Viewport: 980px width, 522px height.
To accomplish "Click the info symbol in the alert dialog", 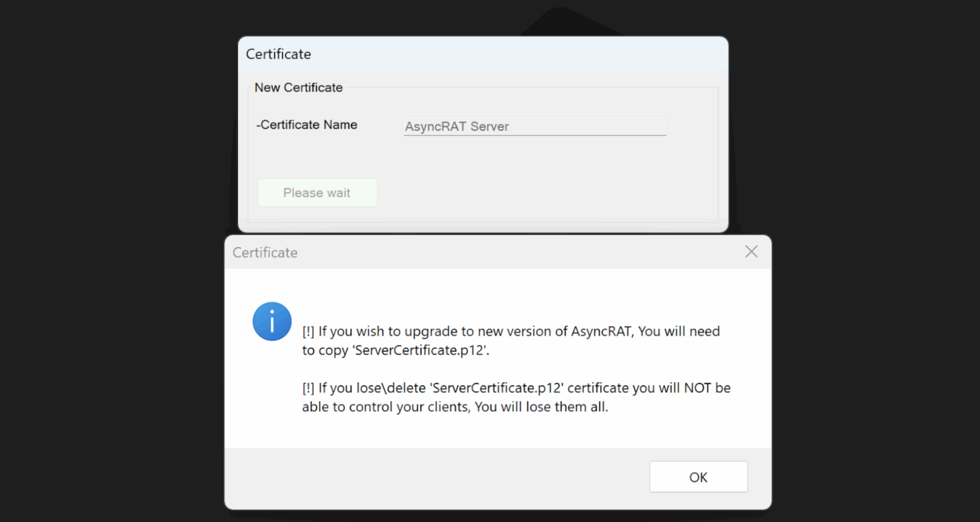I will pyautogui.click(x=272, y=321).
